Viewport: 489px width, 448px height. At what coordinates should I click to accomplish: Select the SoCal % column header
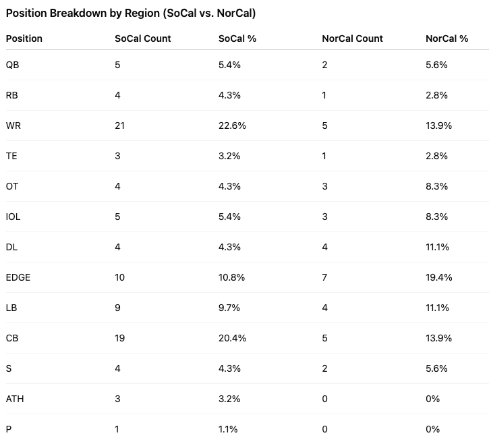(x=237, y=38)
